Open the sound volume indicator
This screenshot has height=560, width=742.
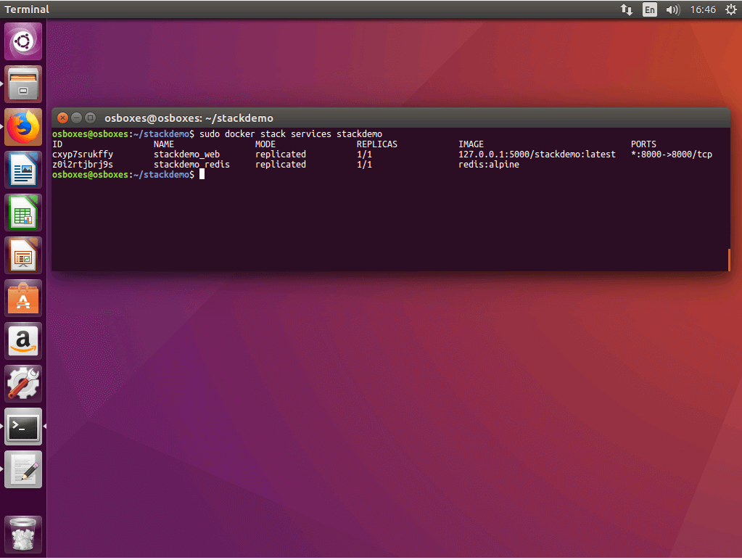[x=673, y=9]
